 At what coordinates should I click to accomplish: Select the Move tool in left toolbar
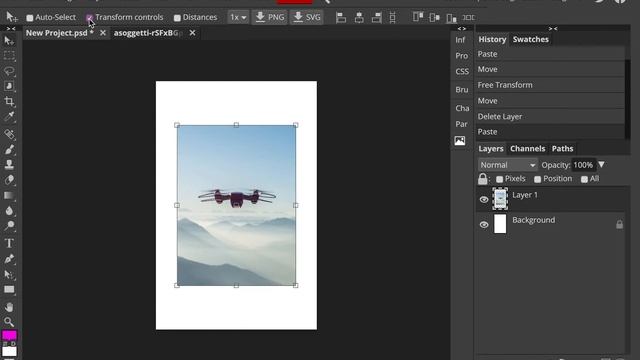[x=9, y=40]
